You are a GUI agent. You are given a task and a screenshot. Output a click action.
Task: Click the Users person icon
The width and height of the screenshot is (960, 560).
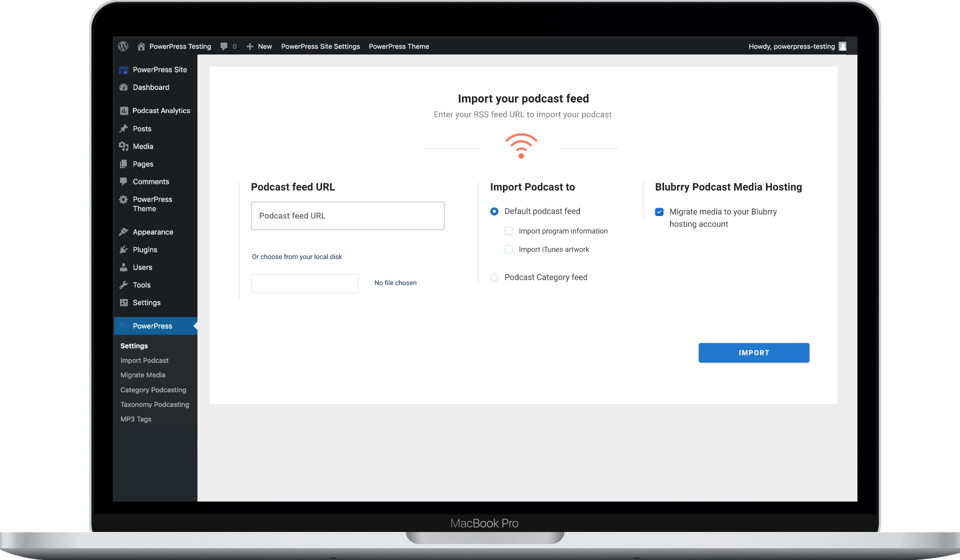123,267
